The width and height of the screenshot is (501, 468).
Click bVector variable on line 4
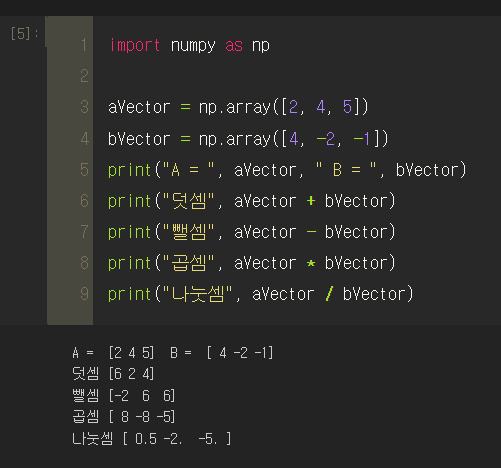[139, 138]
